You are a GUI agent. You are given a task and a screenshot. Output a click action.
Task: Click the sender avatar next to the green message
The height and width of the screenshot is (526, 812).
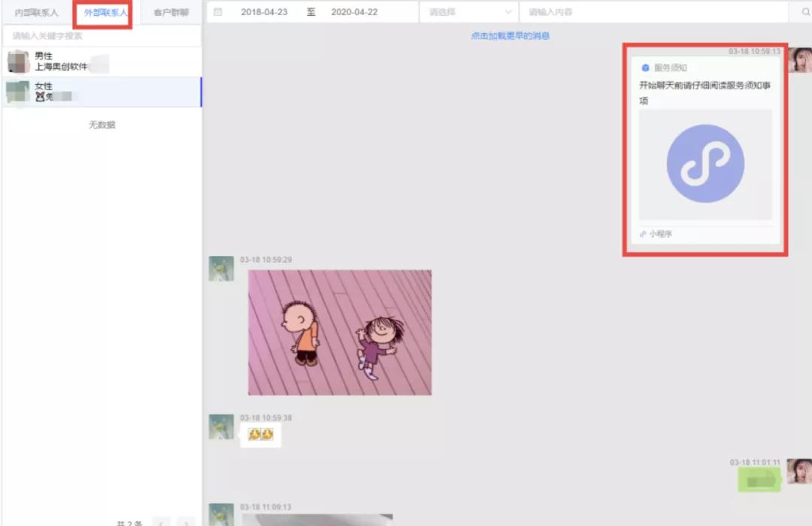[802, 473]
